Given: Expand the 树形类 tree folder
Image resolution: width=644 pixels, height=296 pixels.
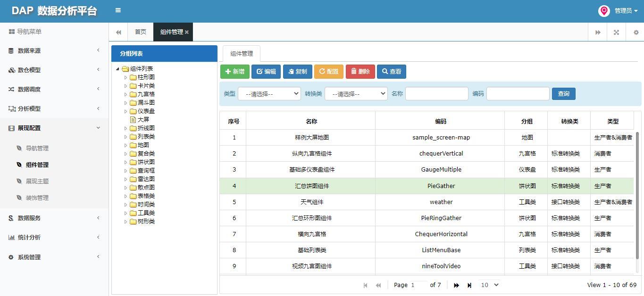Looking at the screenshot, I should (x=126, y=222).
